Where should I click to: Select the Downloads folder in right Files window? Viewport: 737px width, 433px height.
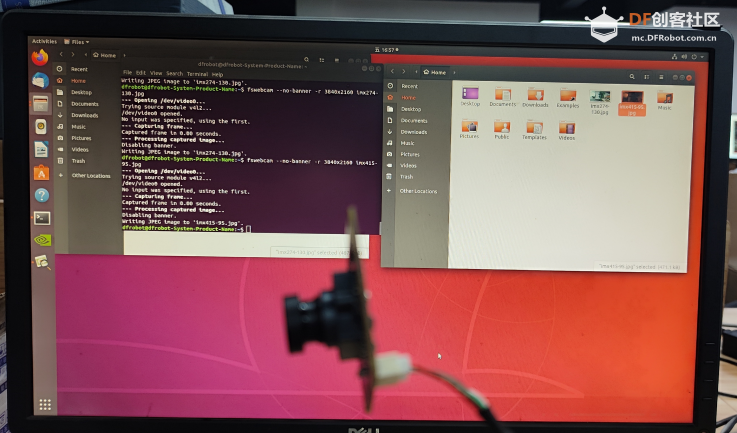pyautogui.click(x=535, y=98)
